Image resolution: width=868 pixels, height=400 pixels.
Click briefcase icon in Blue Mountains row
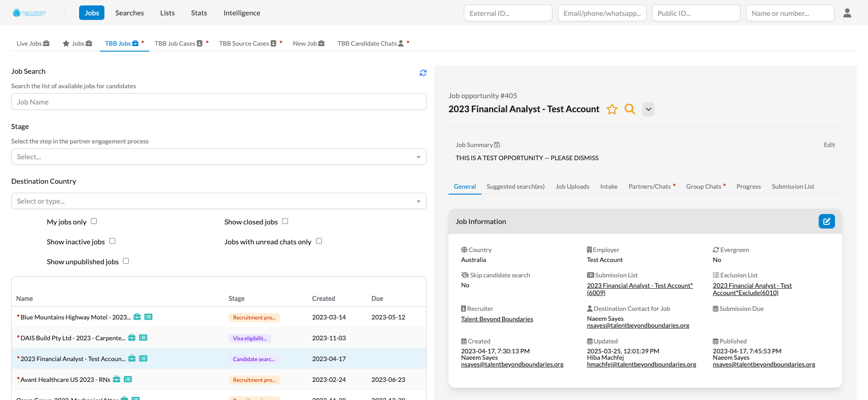(137, 317)
